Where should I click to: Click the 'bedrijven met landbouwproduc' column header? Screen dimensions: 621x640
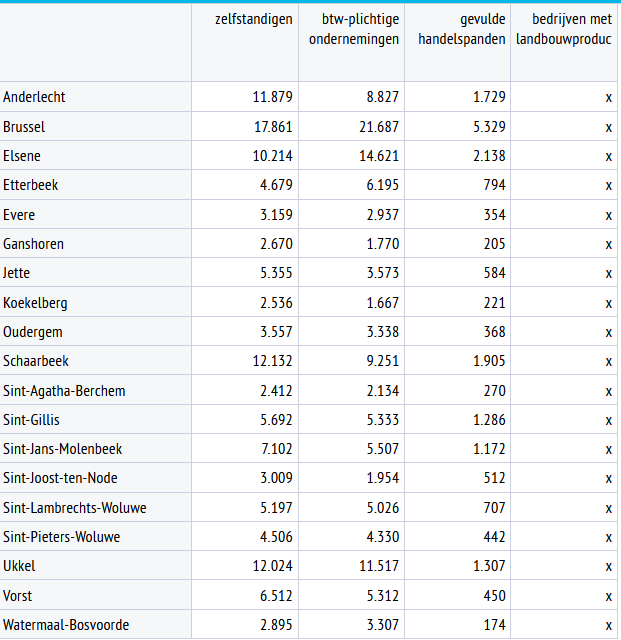pyautogui.click(x=563, y=29)
